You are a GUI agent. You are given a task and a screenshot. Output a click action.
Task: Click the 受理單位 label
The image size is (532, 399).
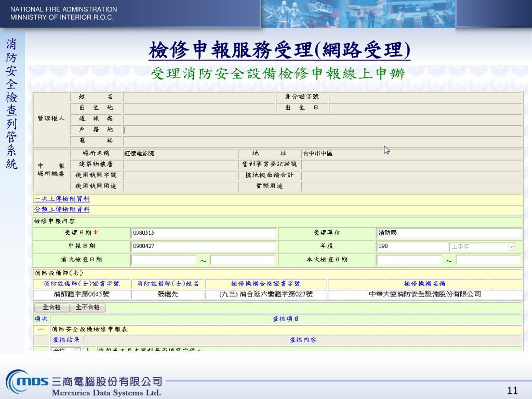[327, 233]
